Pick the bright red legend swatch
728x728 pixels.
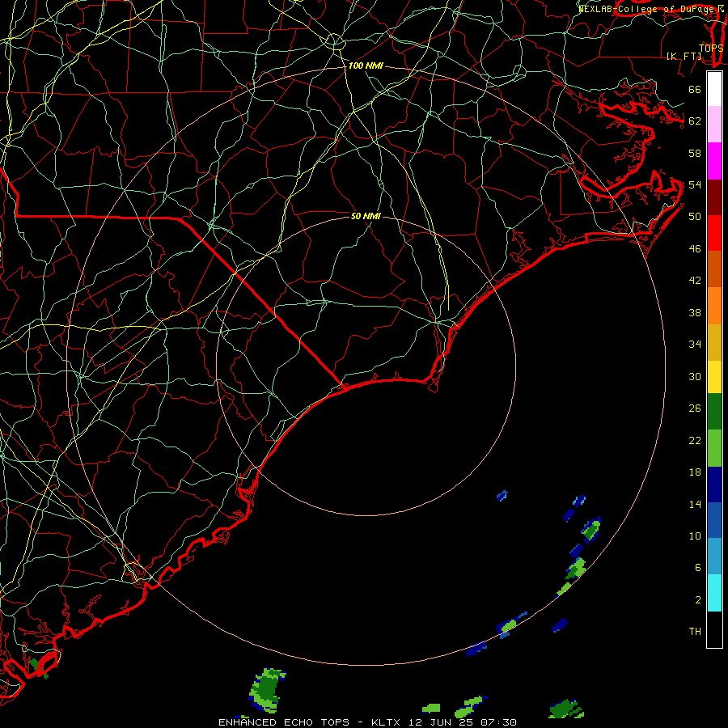[x=714, y=233]
